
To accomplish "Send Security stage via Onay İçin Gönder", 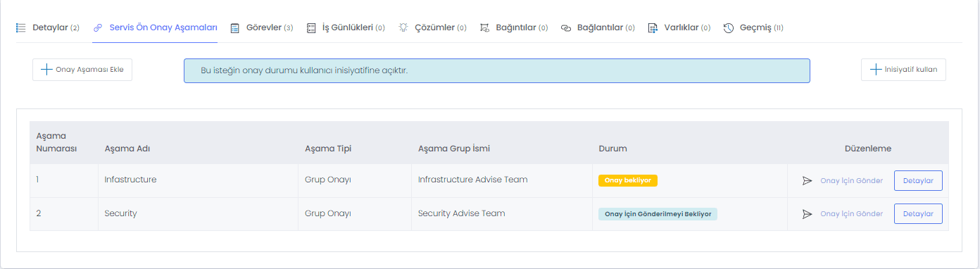I will point(851,214).
